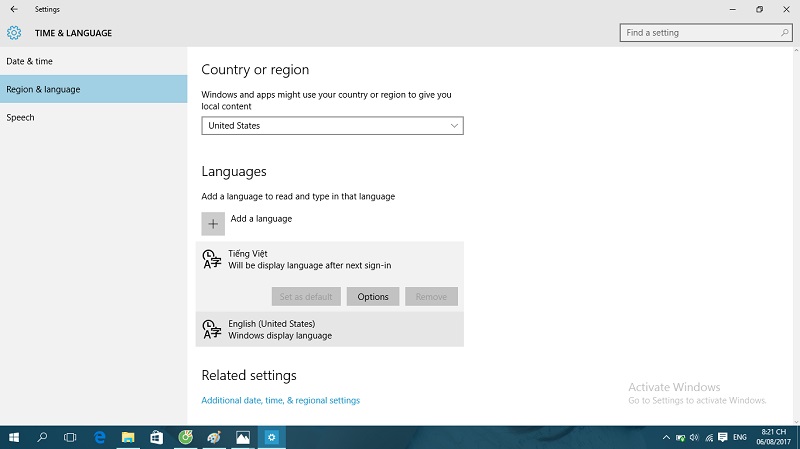This screenshot has height=449, width=800.
Task: Click the language icon next to Tiếng Việt
Action: 211,259
